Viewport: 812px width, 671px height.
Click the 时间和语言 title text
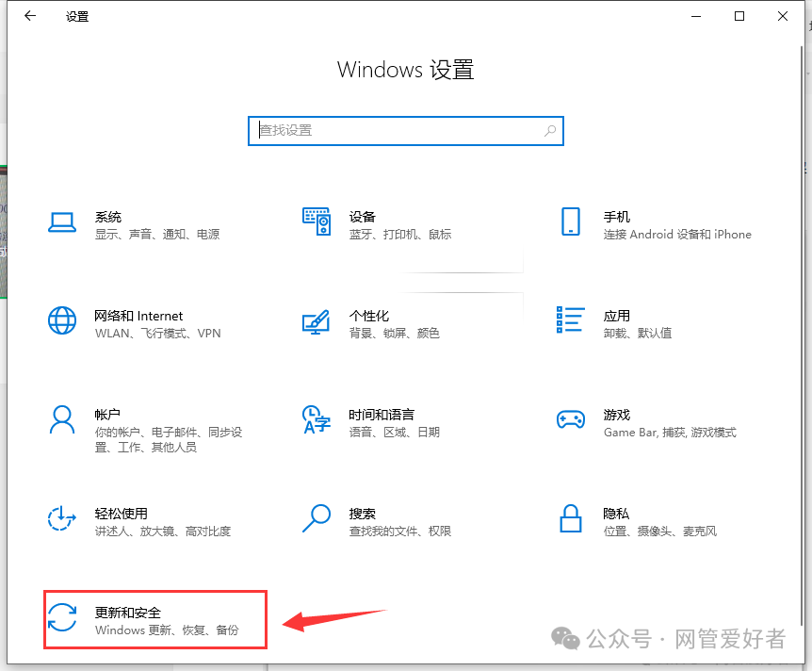(x=382, y=415)
